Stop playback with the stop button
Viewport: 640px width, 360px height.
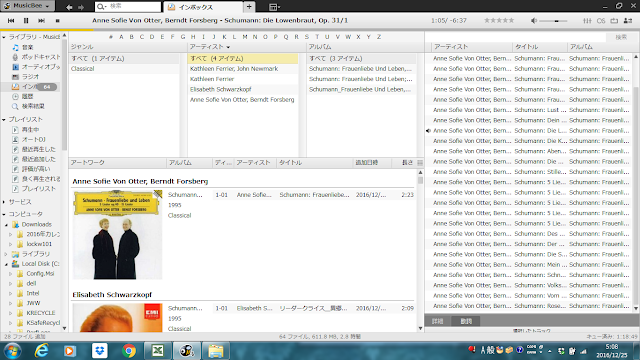coord(58,20)
